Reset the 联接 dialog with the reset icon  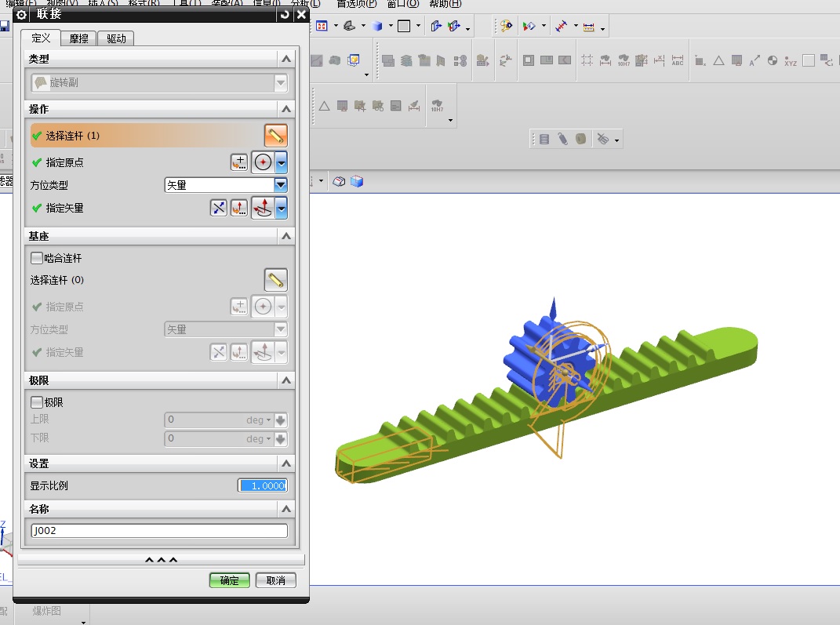click(x=285, y=14)
